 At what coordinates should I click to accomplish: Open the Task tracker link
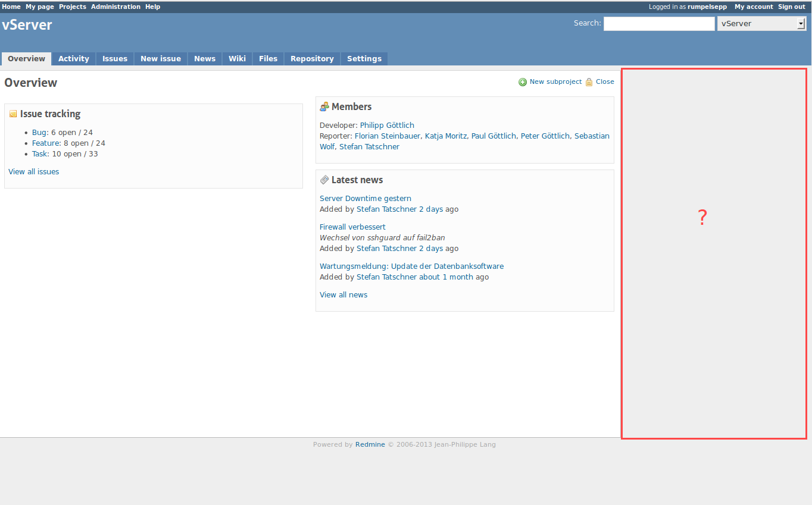click(40, 154)
